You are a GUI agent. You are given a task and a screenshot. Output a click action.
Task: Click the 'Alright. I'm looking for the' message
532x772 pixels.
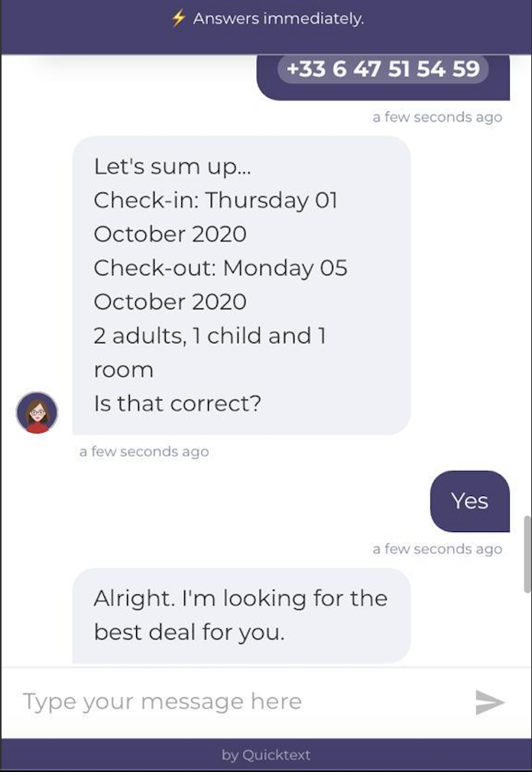(241, 598)
